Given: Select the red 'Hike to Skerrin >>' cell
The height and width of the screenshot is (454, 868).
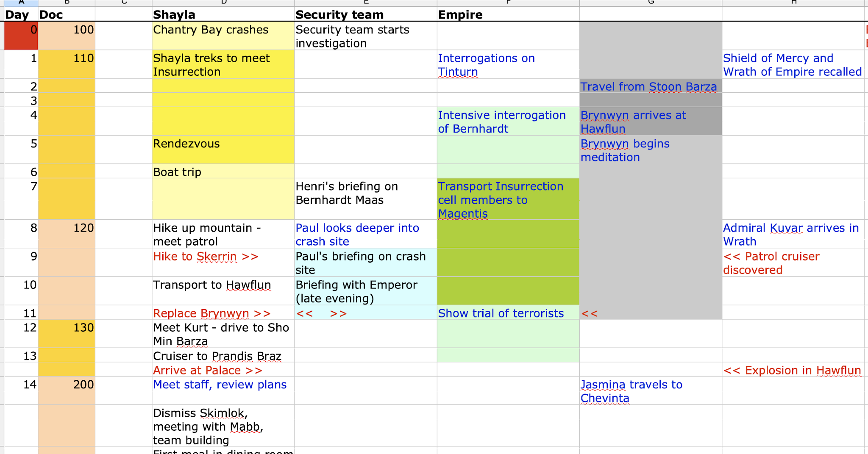Looking at the screenshot, I should click(223, 262).
